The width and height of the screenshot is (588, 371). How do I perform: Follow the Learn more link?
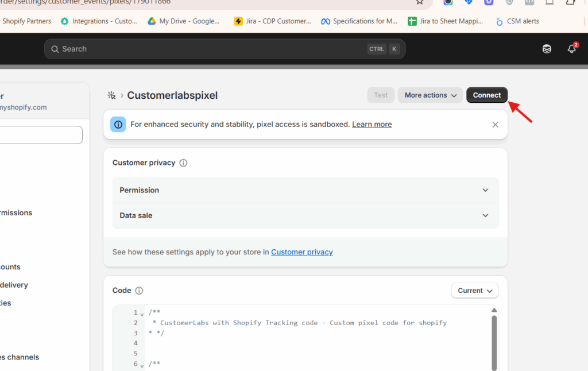coord(372,124)
